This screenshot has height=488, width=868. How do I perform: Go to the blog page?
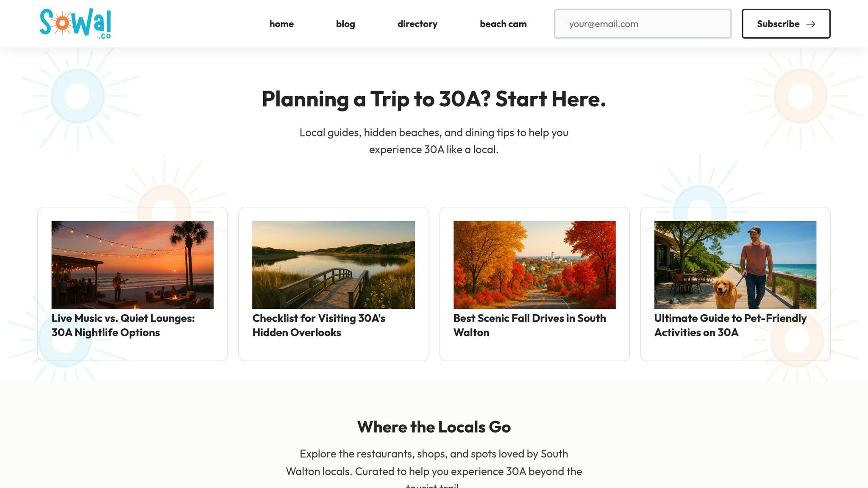point(345,24)
